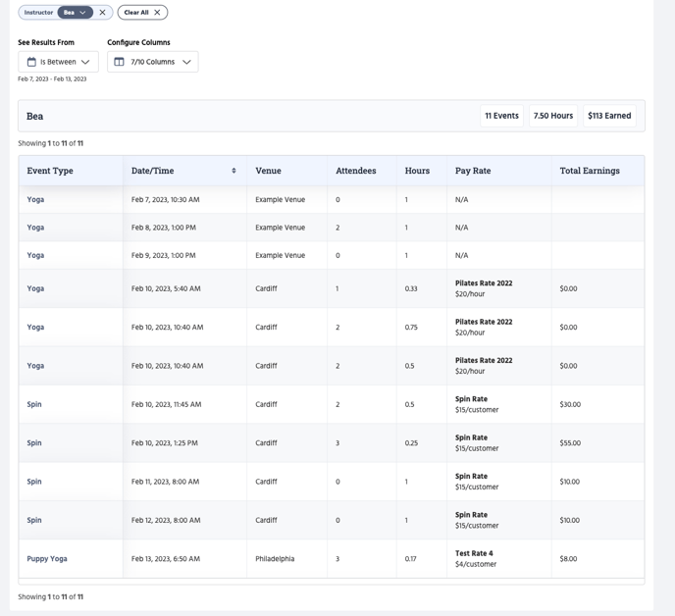Open the Puppy Yoga event link
Image resolution: width=675 pixels, height=616 pixels.
[x=47, y=559]
